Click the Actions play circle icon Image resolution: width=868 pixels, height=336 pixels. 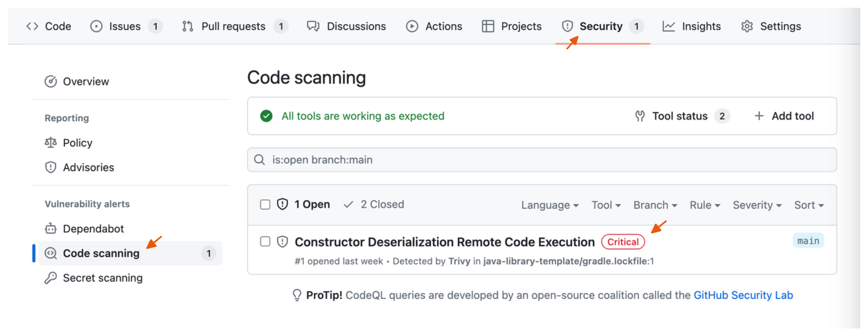[x=412, y=26]
